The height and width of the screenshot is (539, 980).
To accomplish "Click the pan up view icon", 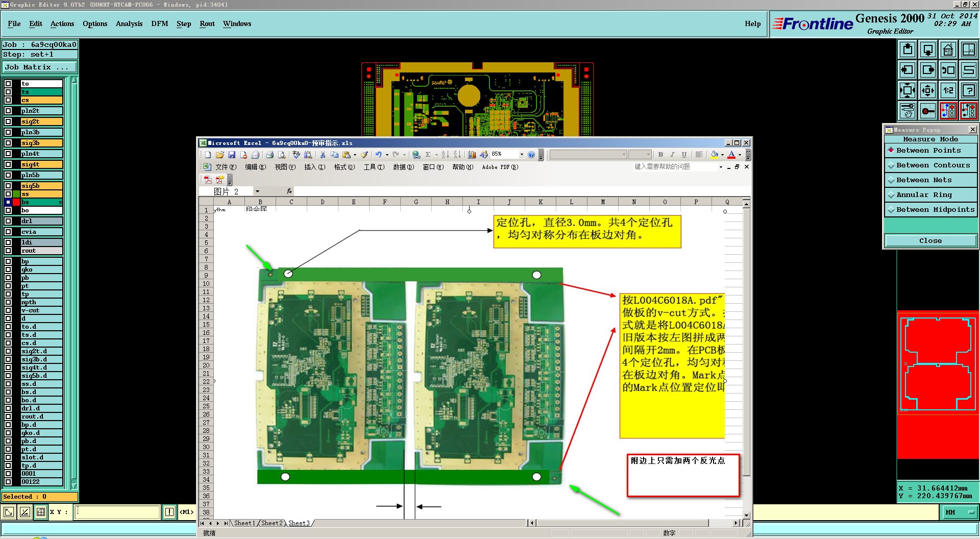I will pyautogui.click(x=908, y=50).
